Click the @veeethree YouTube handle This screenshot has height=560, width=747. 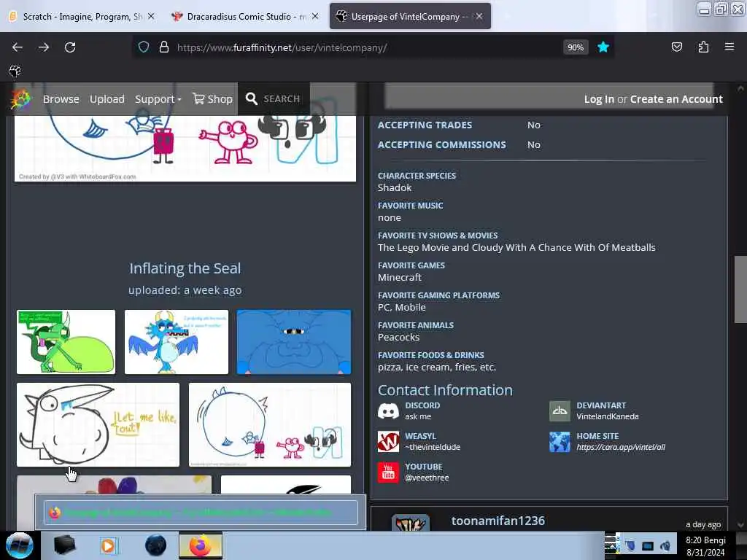(x=427, y=478)
